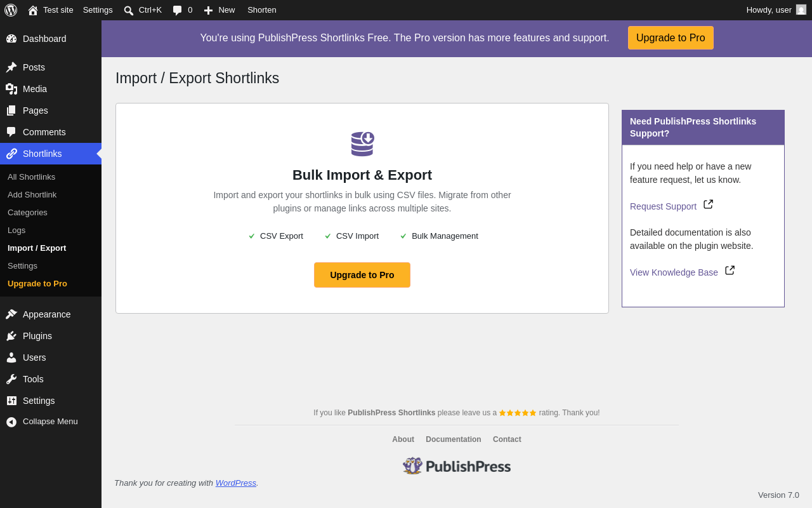
Task: Open Add Shortlink submenu item
Action: point(32,195)
